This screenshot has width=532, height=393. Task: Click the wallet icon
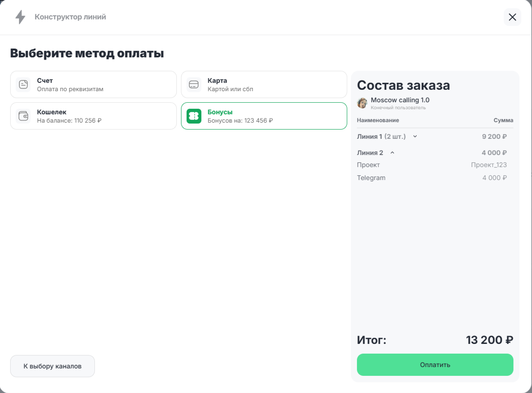coord(23,116)
